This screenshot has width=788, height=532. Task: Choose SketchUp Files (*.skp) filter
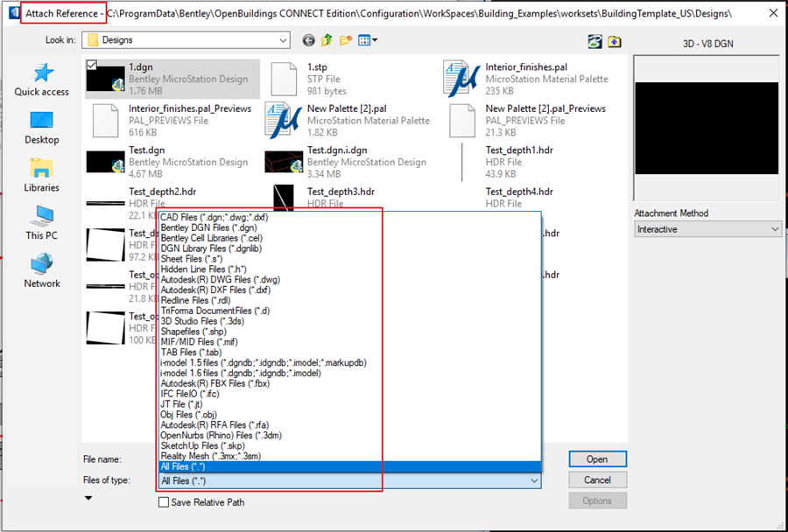tap(349, 446)
